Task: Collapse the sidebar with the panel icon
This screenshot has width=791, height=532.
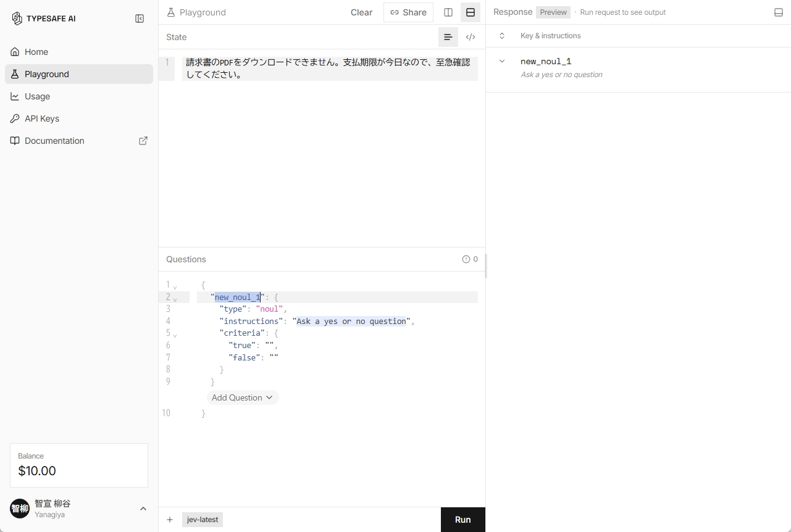Action: 140,19
